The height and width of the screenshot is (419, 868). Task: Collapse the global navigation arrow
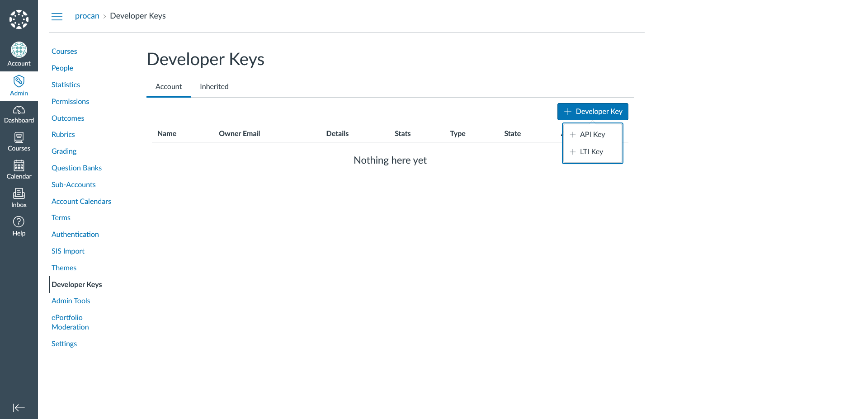(x=19, y=408)
